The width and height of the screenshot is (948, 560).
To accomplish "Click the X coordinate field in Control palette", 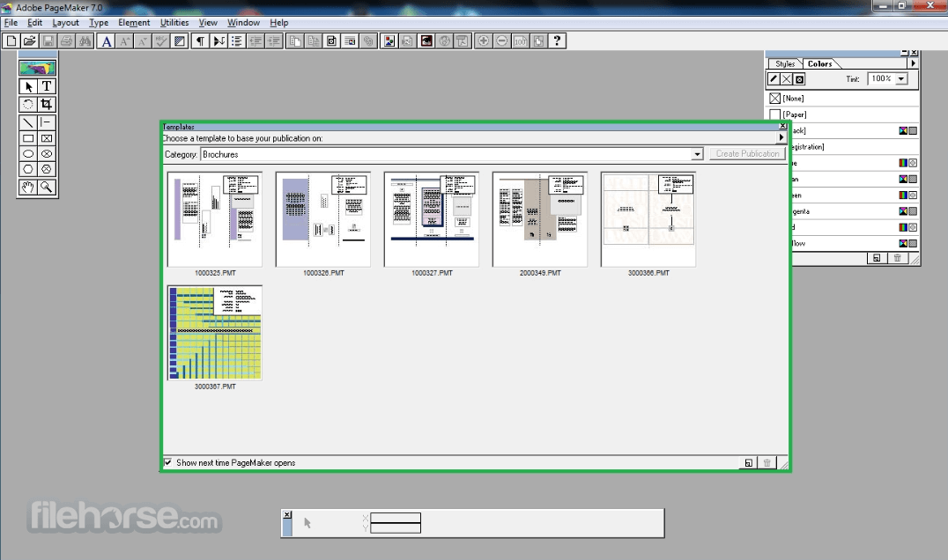I will 396,518.
